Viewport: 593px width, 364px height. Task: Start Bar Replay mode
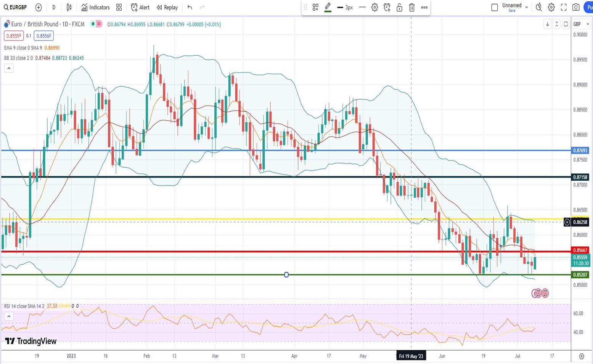point(167,7)
